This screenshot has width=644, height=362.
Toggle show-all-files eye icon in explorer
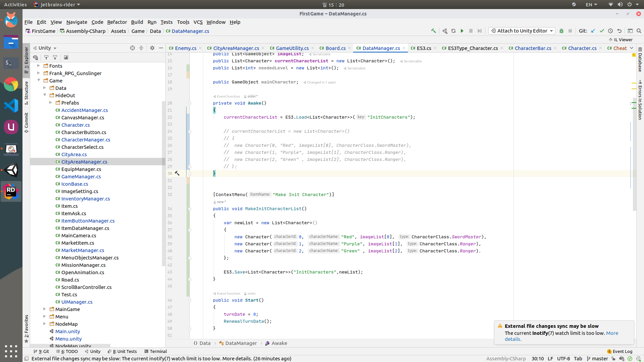point(35,58)
